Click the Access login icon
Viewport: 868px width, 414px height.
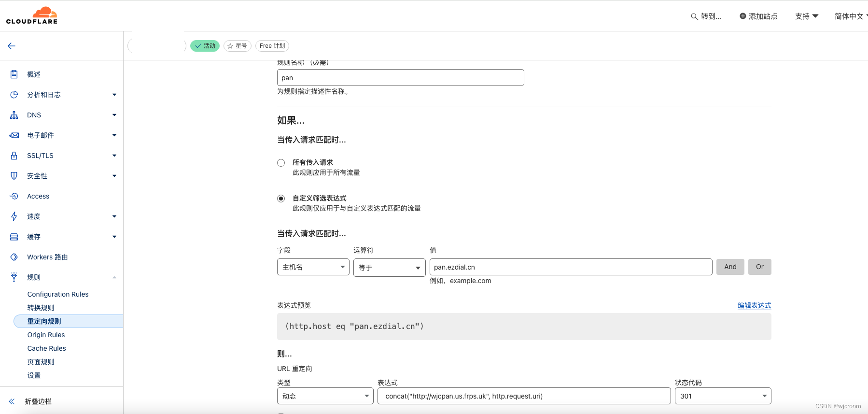click(14, 196)
